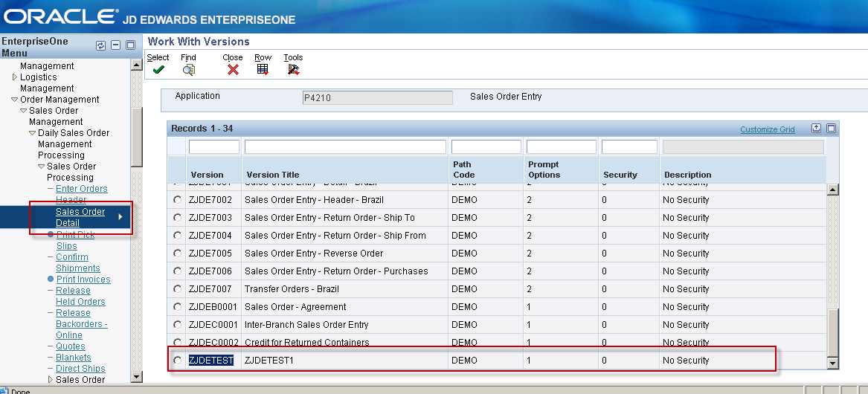Select the radio button for ZJDEC0001
Viewport: 868px width, 394px height.
pyautogui.click(x=177, y=324)
